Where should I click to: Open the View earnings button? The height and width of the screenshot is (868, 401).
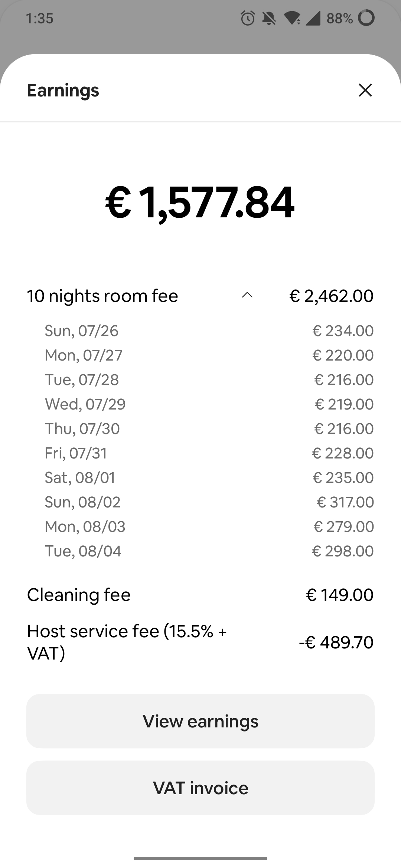click(200, 721)
